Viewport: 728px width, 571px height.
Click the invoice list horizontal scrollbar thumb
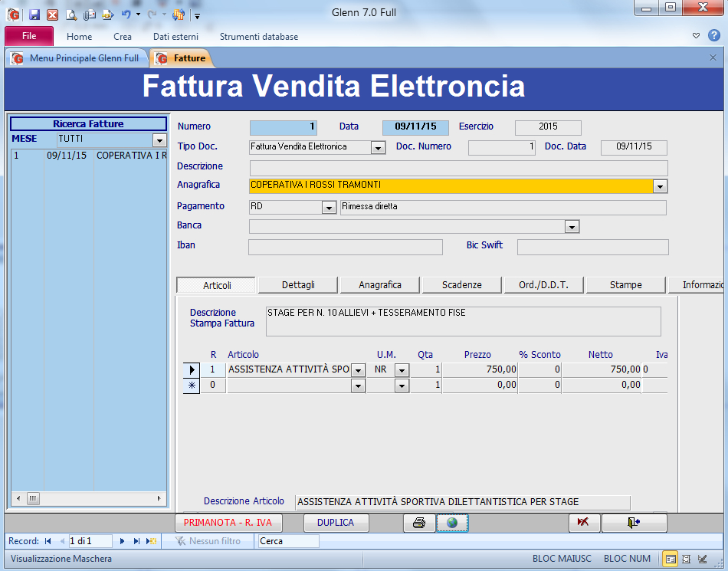[33, 499]
